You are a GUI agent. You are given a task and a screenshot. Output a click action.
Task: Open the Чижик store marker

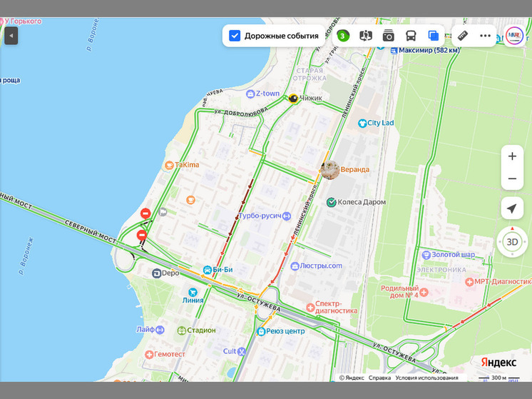(x=292, y=99)
